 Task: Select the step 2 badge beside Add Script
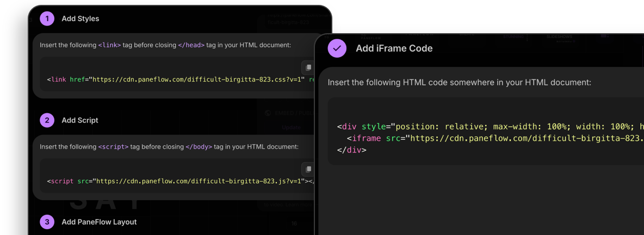click(47, 120)
